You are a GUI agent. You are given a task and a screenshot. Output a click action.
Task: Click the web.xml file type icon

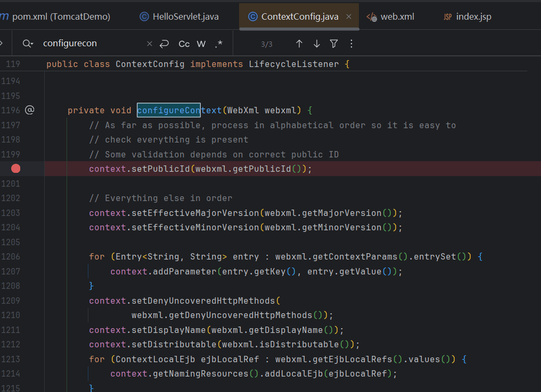tap(372, 16)
